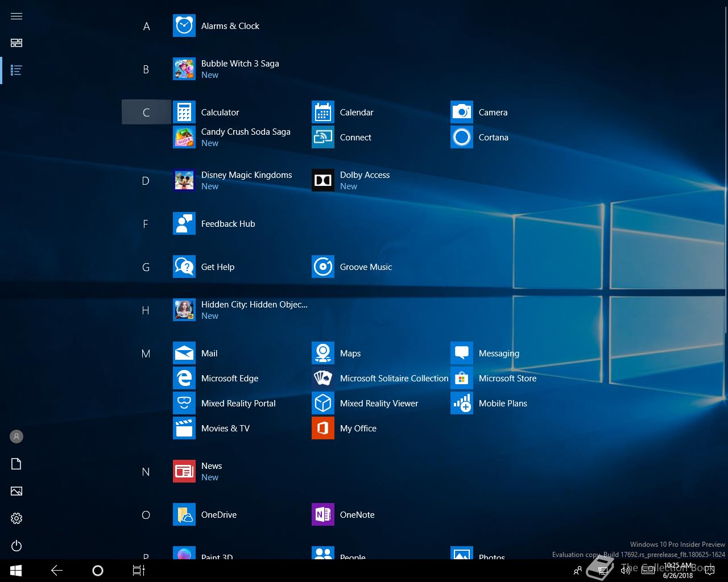Launch the Feedback Hub icon
Screen dimensions: 728x582
[184, 224]
